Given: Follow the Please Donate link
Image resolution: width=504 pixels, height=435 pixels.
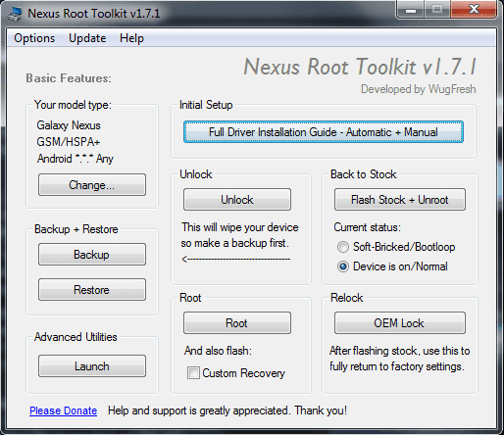Looking at the screenshot, I should [x=63, y=411].
